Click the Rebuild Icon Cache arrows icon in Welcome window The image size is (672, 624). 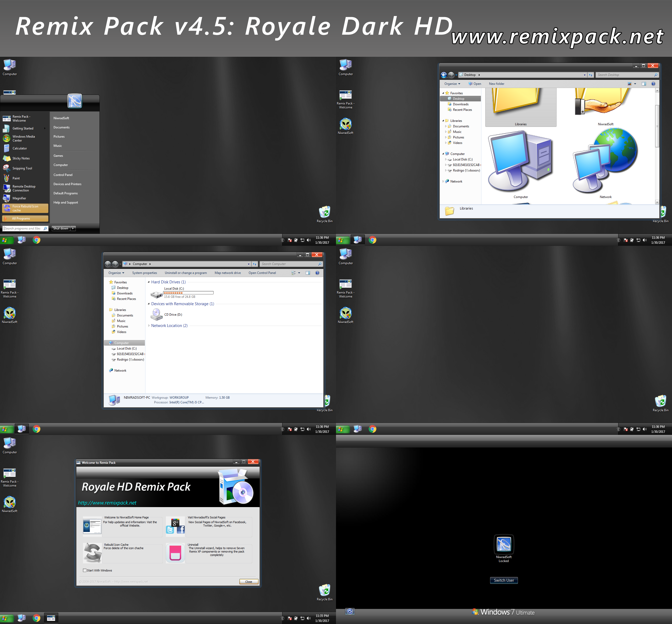(92, 553)
